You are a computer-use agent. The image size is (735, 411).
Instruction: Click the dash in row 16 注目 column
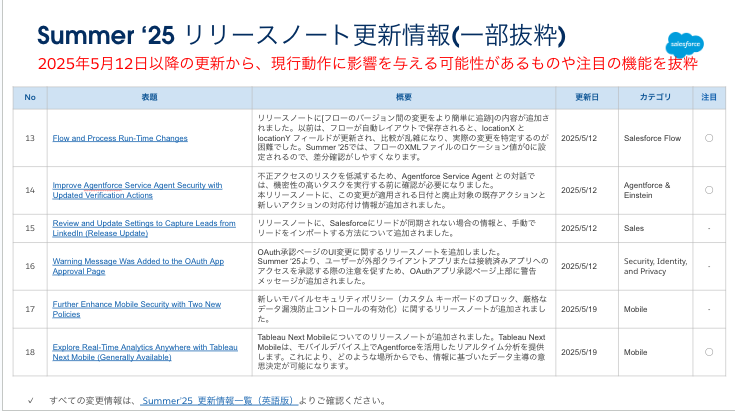click(709, 266)
